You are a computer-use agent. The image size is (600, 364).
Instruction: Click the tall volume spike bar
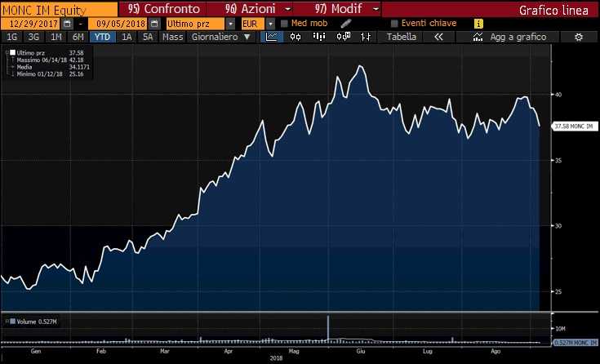[x=328, y=328]
